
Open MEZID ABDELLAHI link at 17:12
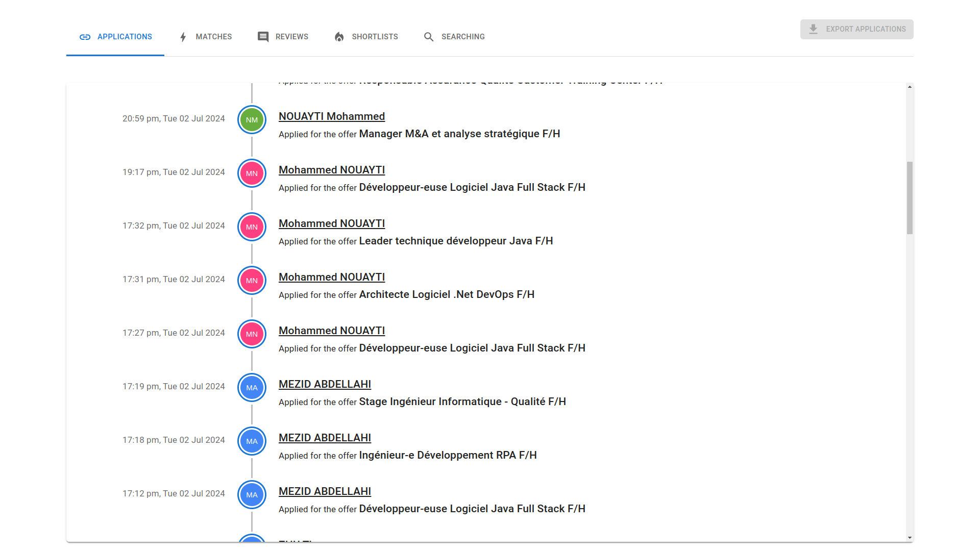click(325, 491)
